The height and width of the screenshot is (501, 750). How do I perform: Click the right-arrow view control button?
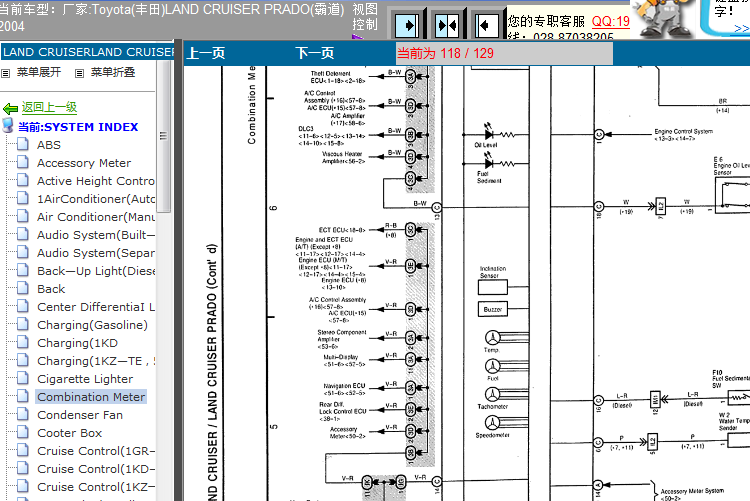point(407,25)
